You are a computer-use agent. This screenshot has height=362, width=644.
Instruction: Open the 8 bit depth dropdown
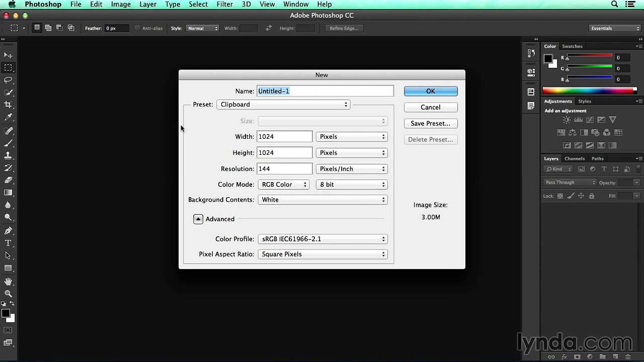tap(352, 185)
